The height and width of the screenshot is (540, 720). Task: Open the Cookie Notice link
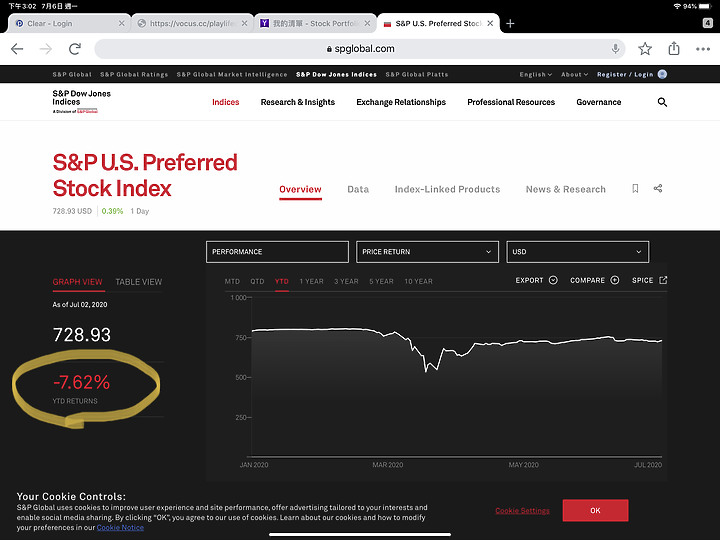pos(120,528)
